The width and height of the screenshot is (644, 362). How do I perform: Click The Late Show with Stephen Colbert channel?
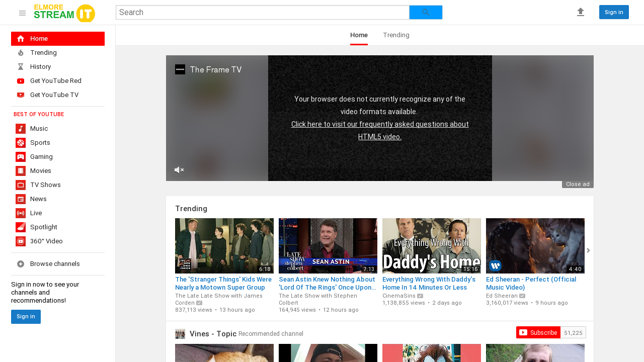pos(318,299)
